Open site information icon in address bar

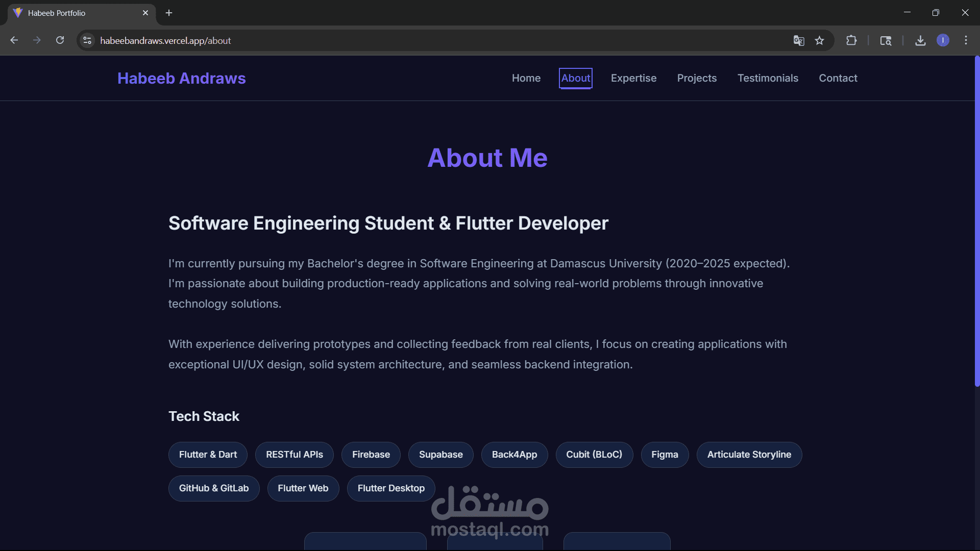click(x=87, y=40)
